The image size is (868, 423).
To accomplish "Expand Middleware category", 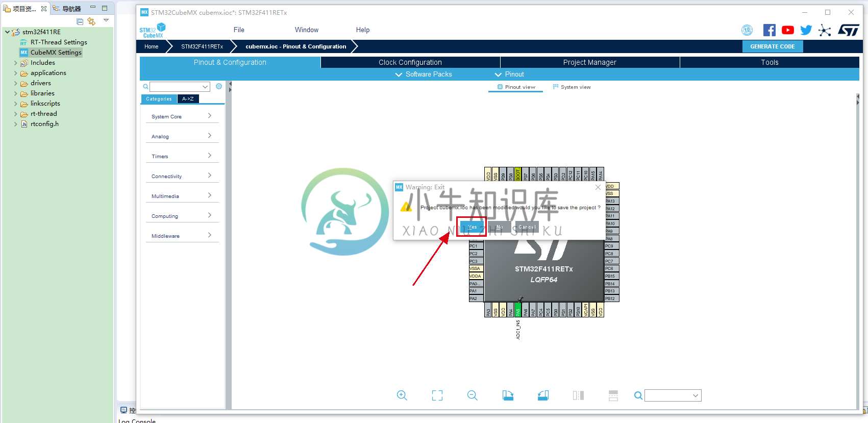I will click(182, 236).
